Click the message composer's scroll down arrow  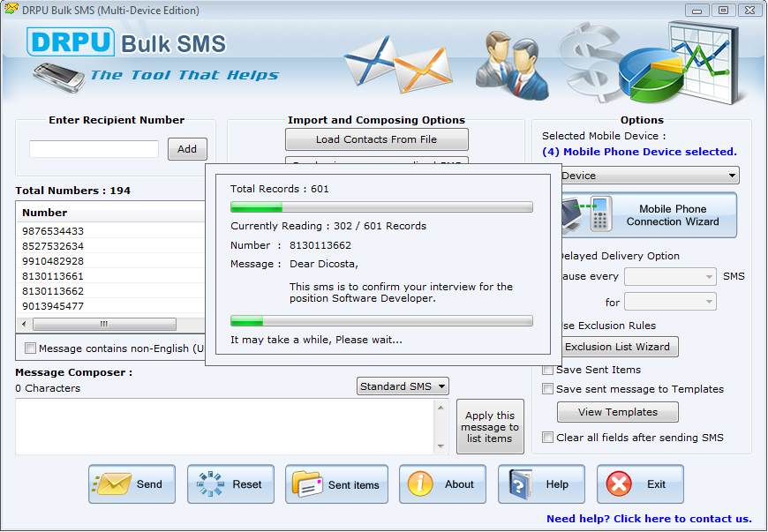pos(440,446)
